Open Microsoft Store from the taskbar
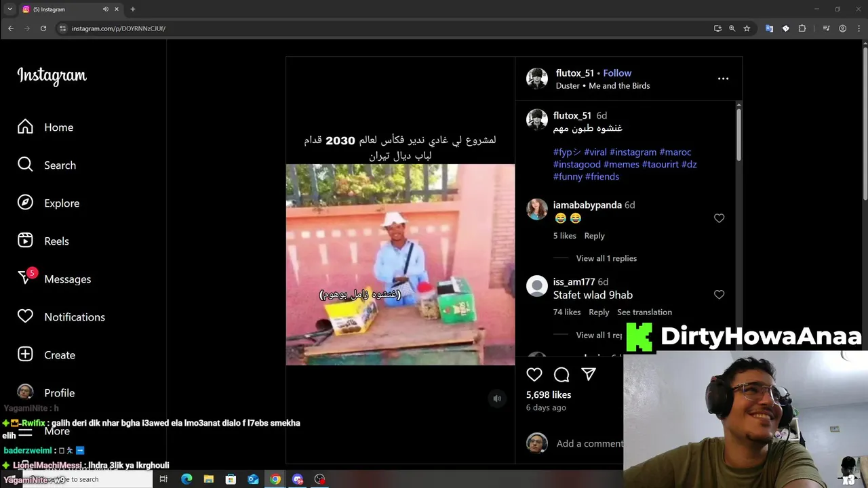The width and height of the screenshot is (868, 488). [231, 479]
